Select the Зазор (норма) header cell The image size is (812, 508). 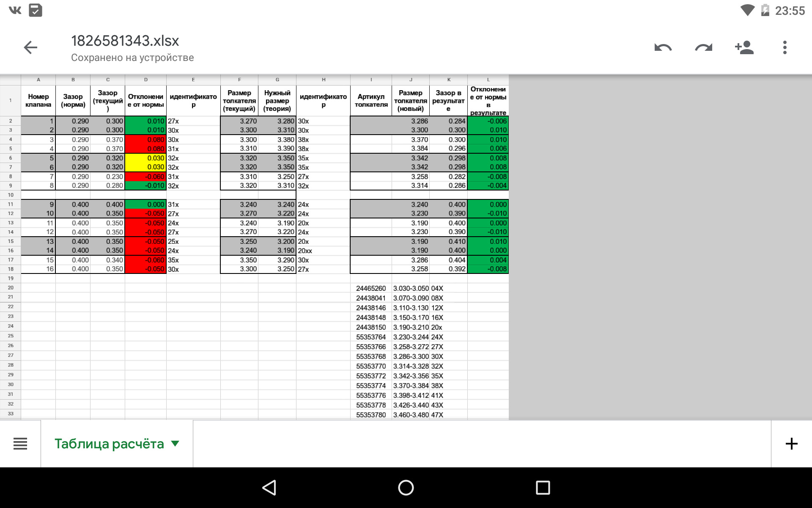click(x=73, y=100)
